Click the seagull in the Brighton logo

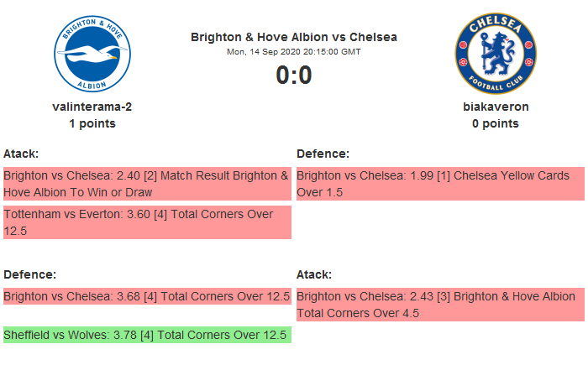pos(91,57)
